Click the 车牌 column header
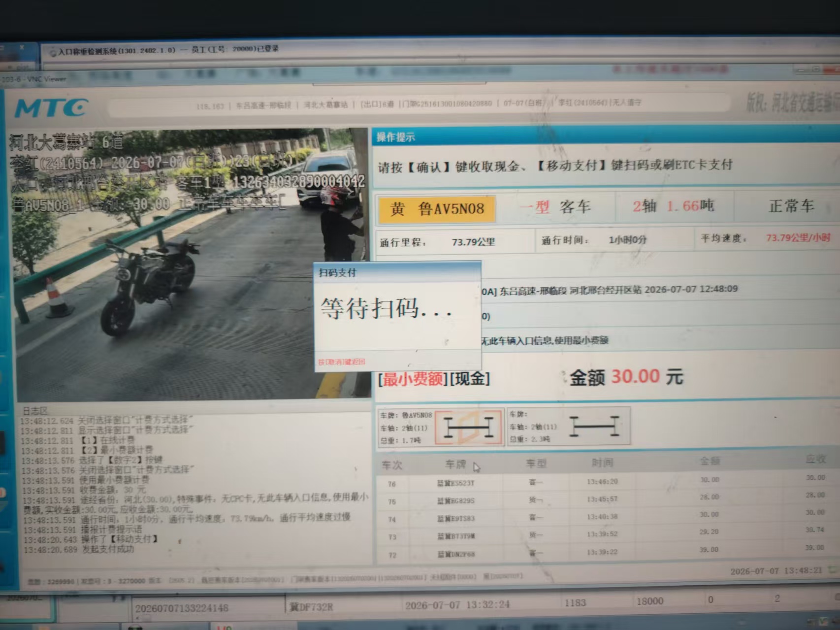Screen dimensions: 840x630 point(455,464)
